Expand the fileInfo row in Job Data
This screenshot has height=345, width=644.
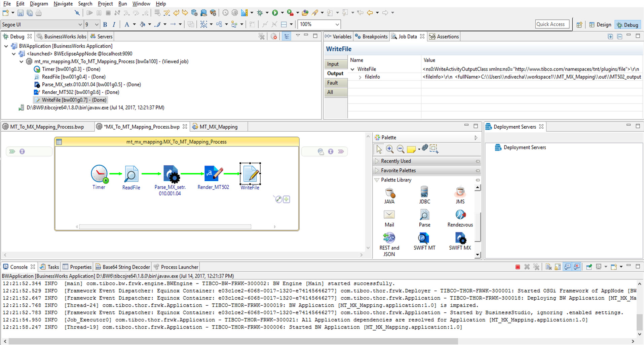point(360,77)
